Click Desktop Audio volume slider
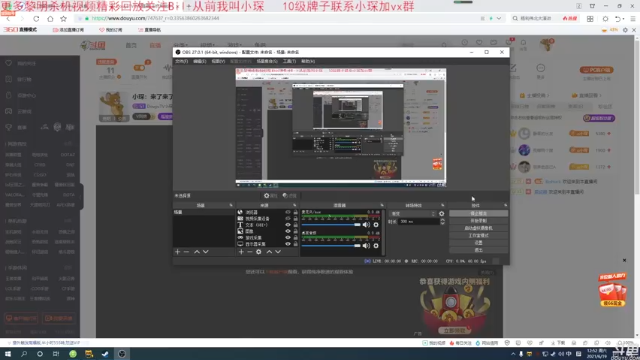The image size is (640, 360). click(331, 246)
